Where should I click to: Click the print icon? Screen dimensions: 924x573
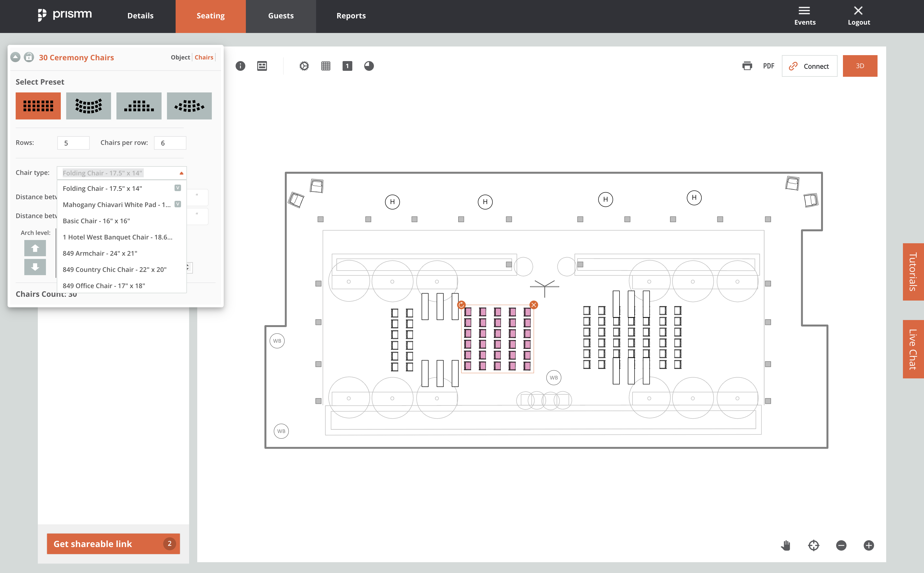tap(747, 66)
